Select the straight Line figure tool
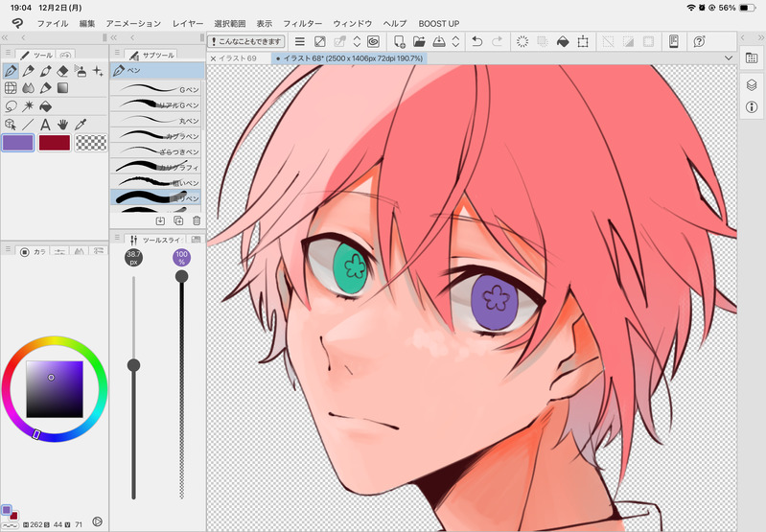766x532 pixels. (29, 124)
